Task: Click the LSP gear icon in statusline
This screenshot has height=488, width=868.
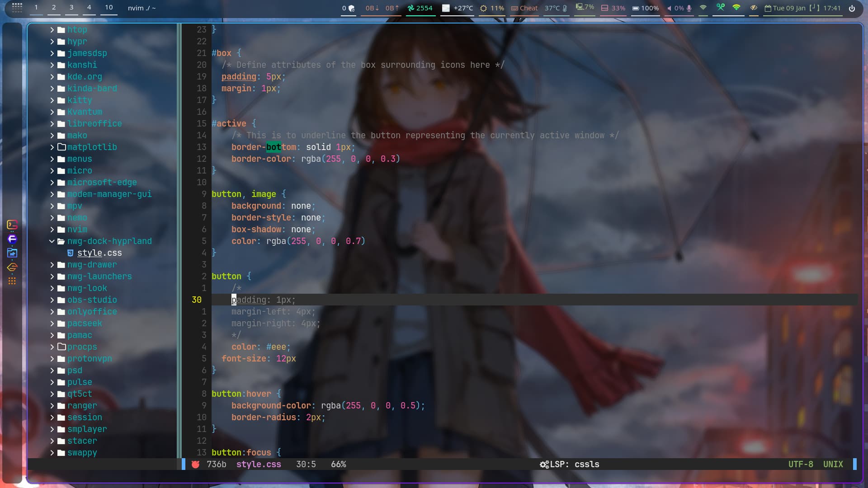Action: tap(544, 464)
